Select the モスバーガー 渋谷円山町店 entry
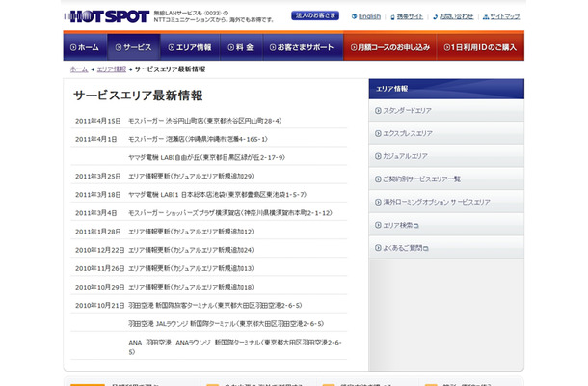Viewport: 588px width, 386px height. coord(204,121)
